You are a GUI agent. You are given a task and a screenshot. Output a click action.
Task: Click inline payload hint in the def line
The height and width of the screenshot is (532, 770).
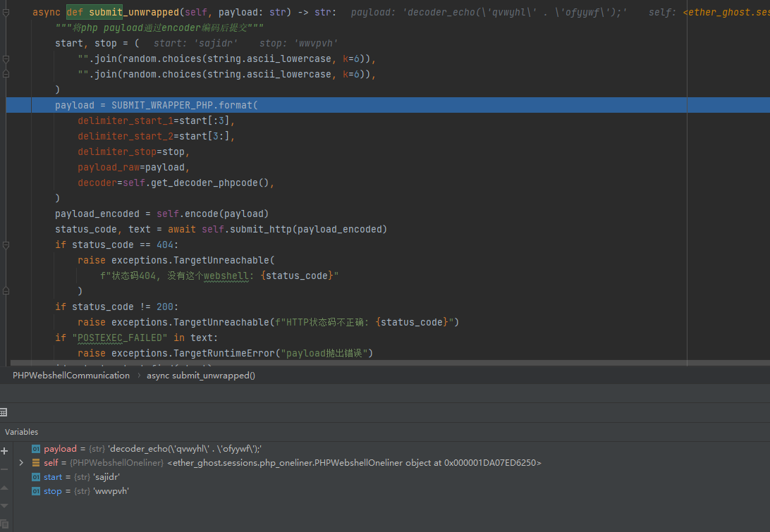click(489, 12)
